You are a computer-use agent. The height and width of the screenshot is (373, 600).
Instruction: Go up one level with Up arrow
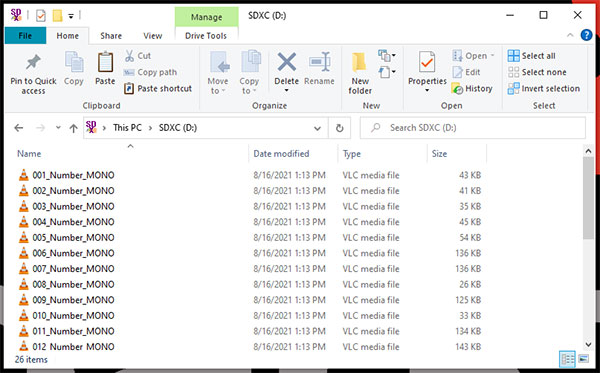73,128
